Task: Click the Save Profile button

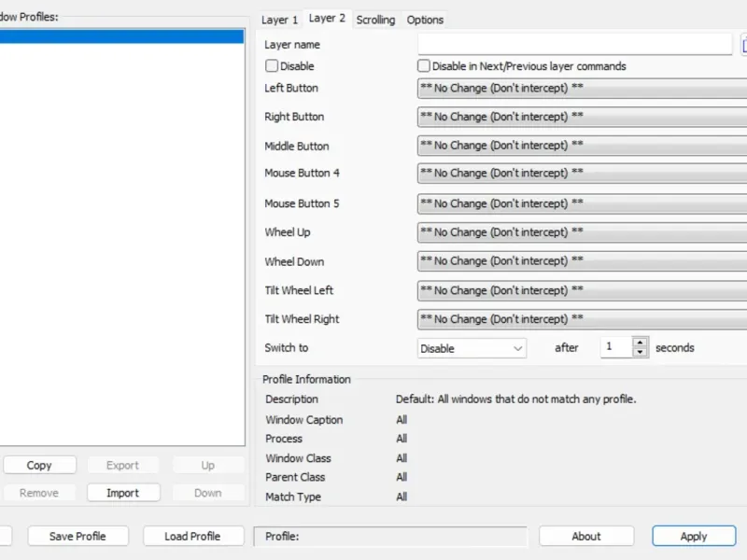Action: [x=78, y=536]
